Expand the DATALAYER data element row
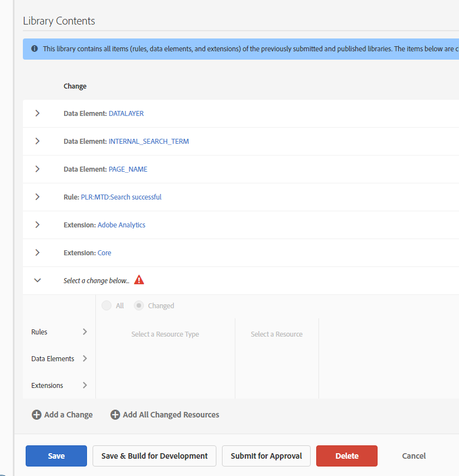The width and height of the screenshot is (459, 476). click(37, 113)
